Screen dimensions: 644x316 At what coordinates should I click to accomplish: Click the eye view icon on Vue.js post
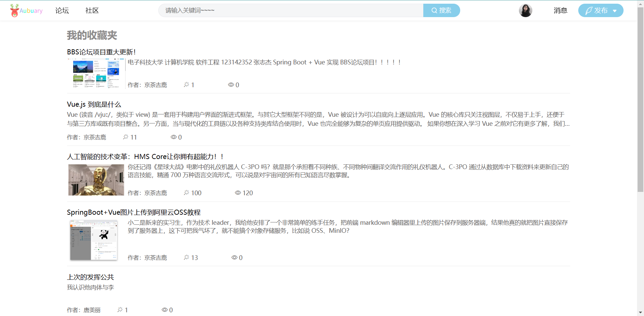[x=174, y=137]
